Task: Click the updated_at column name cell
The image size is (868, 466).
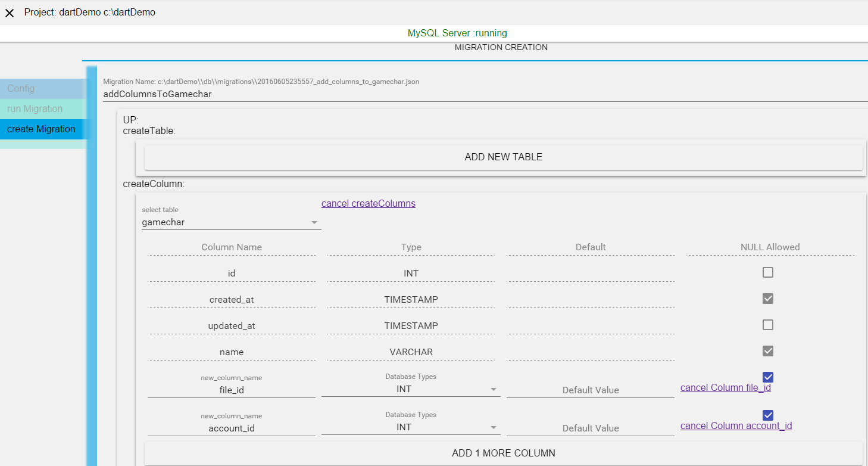Action: 232,326
